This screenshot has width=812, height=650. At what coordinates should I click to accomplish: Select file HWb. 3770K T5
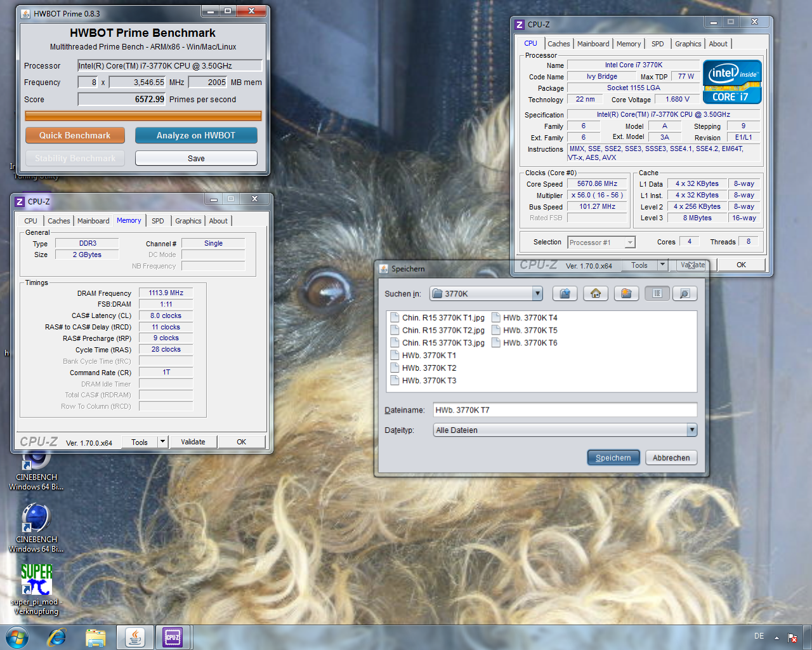(x=525, y=330)
